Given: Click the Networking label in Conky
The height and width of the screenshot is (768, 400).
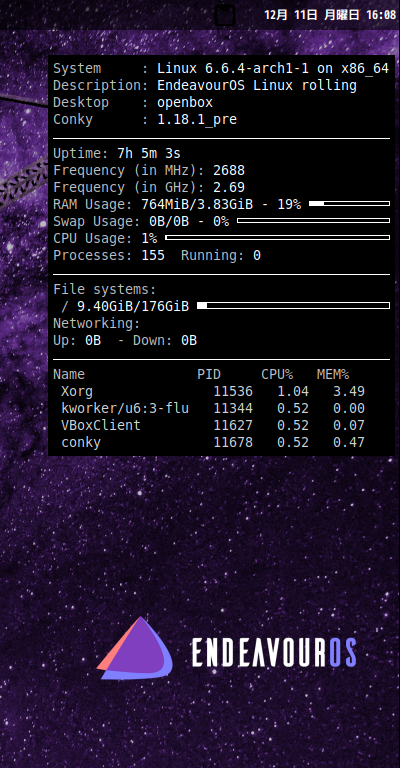Looking at the screenshot, I should pyautogui.click(x=96, y=324).
